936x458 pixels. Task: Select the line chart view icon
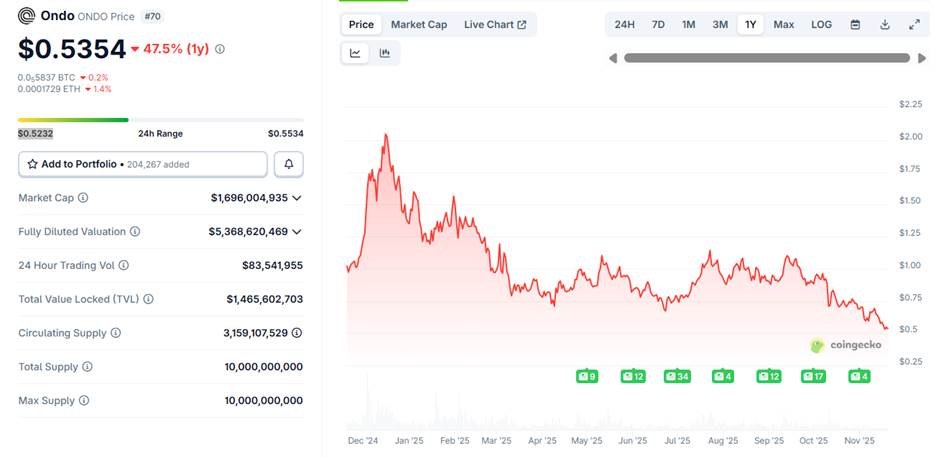pyautogui.click(x=355, y=54)
